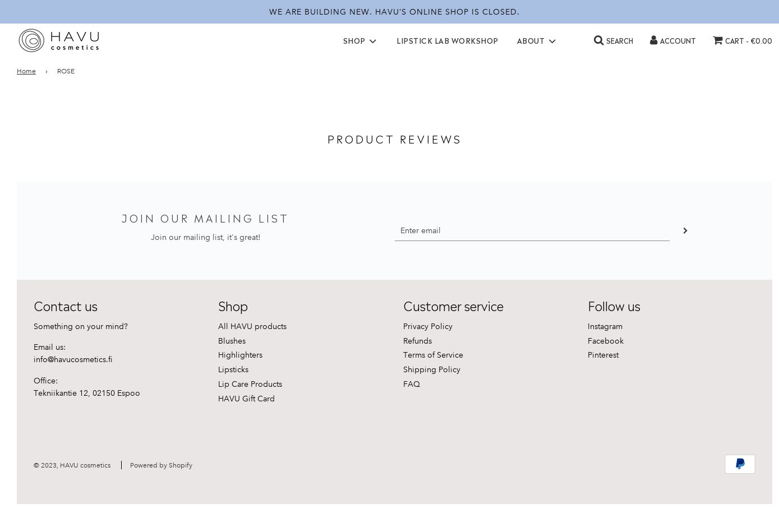Click 'Something on your mind?' text
The image size is (779, 532).
click(81, 326)
